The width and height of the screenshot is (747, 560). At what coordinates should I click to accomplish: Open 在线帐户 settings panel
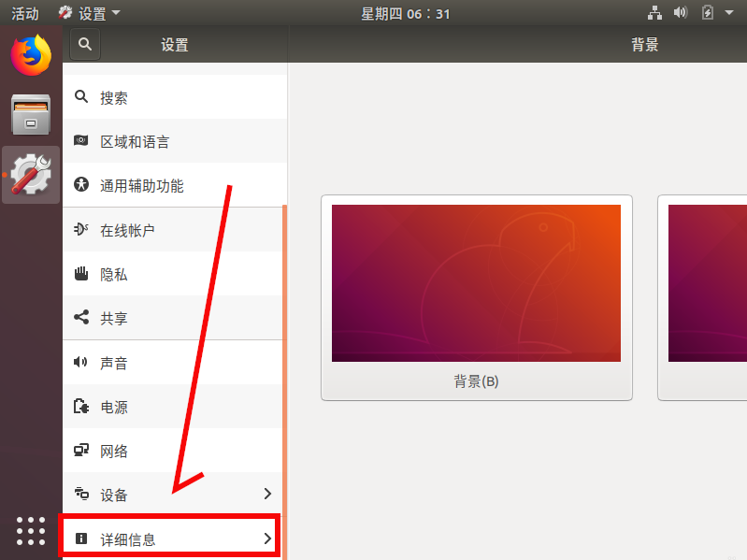173,230
